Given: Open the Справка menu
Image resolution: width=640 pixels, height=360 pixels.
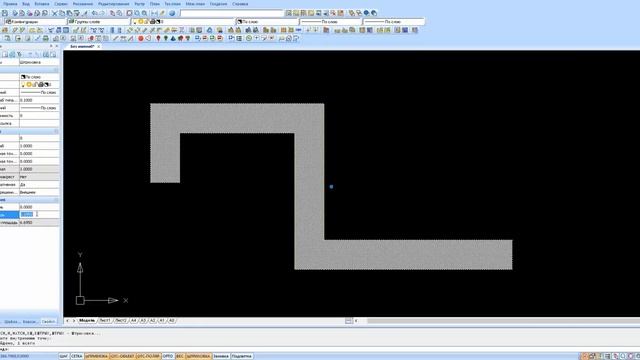Looking at the screenshot, I should click(x=240, y=4).
